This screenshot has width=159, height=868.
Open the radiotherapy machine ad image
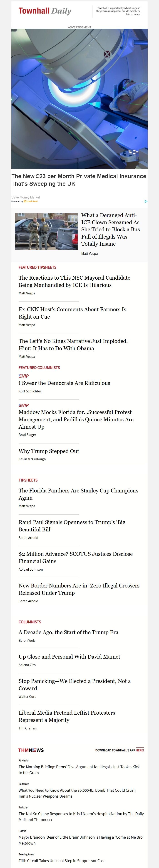click(79, 99)
